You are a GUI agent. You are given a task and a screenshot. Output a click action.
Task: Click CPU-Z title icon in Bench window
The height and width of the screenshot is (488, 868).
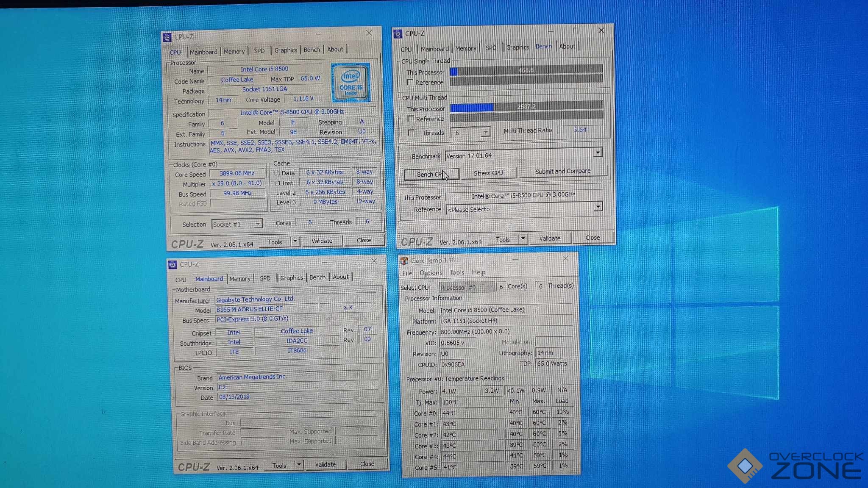398,34
